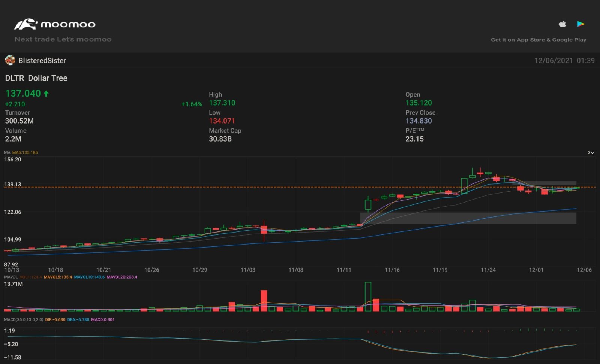The width and height of the screenshot is (600, 364).
Task: Click the MAVOL20:203.4 indicator label
Action: [x=122, y=277]
